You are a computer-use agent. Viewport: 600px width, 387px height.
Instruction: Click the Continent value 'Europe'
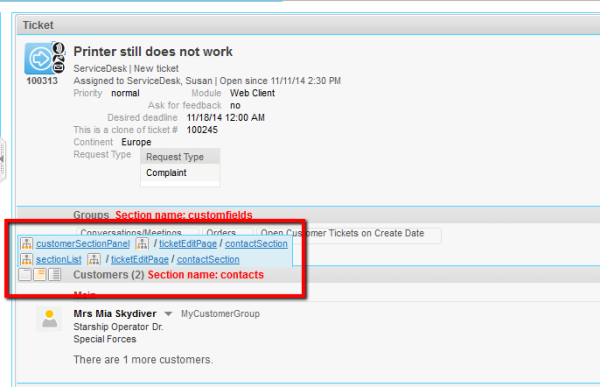pos(136,142)
